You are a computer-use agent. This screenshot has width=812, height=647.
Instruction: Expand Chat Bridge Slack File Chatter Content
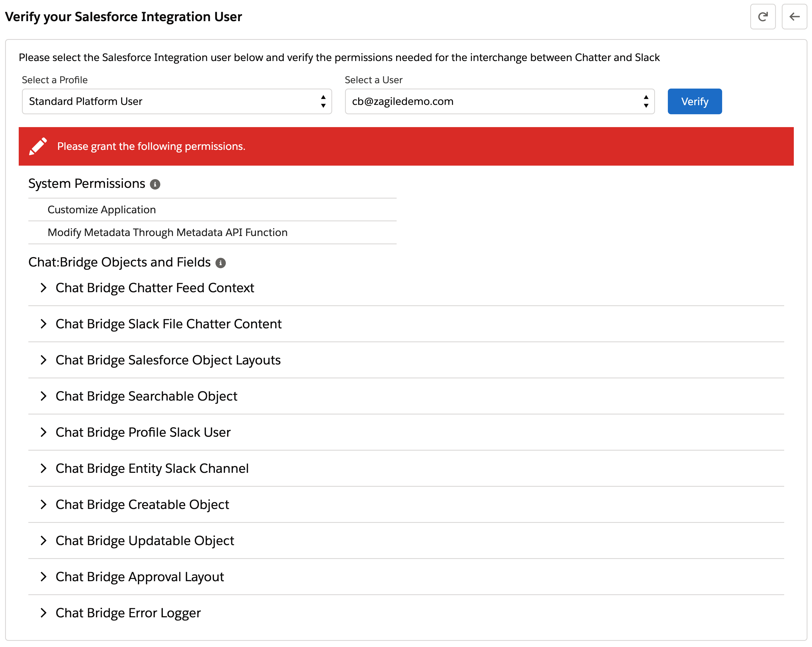[x=44, y=324]
